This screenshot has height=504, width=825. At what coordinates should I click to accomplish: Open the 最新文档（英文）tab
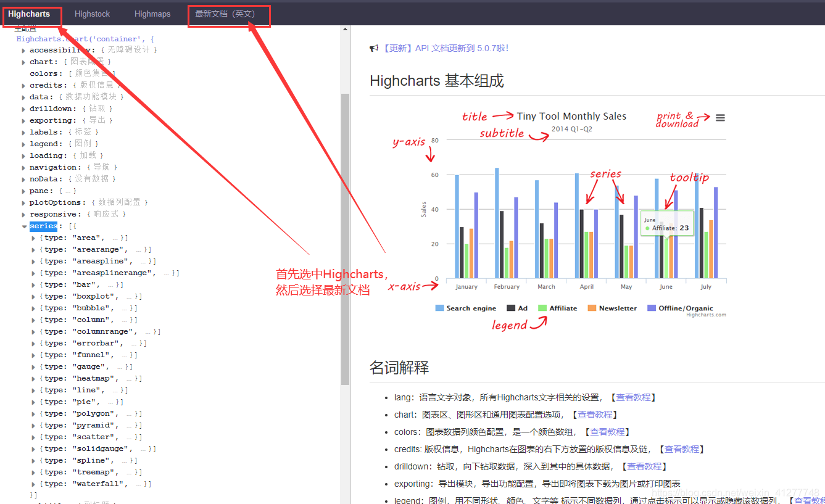225,14
